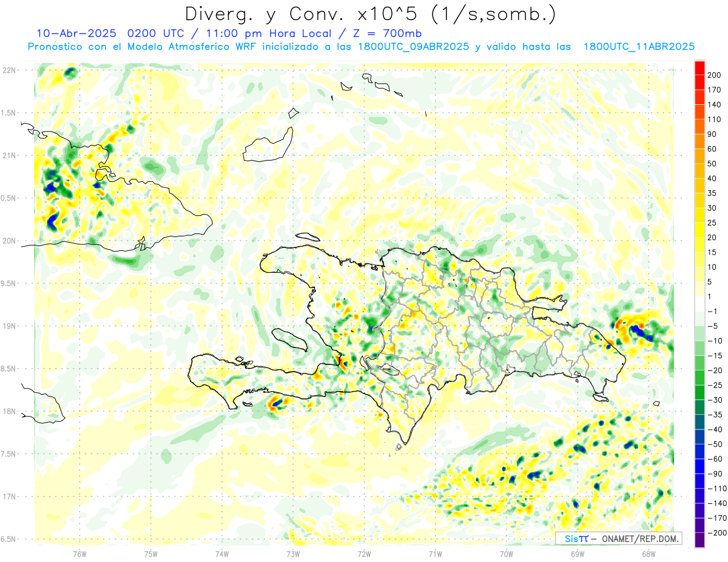The image size is (728, 562).
Task: Click the '68W' longitude label
Action: [649, 553]
